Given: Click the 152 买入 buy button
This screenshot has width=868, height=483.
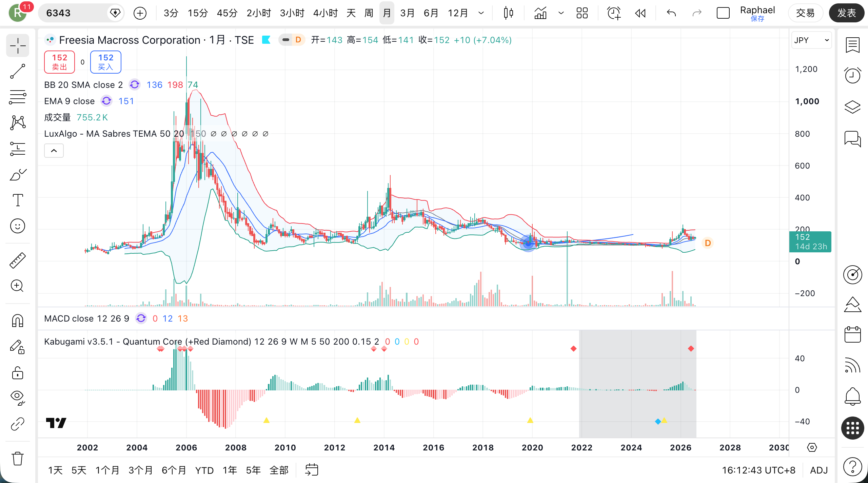Looking at the screenshot, I should [106, 62].
